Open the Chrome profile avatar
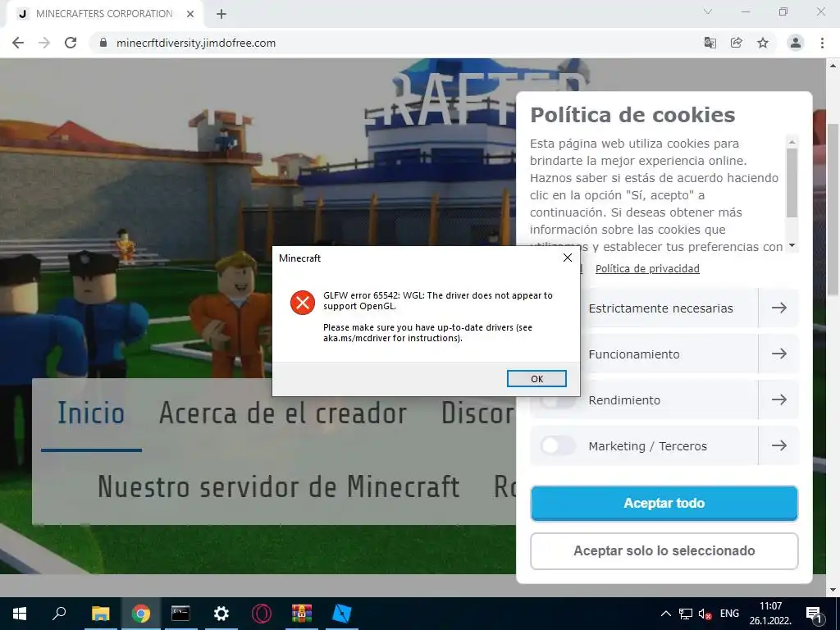This screenshot has width=840, height=630. [796, 43]
